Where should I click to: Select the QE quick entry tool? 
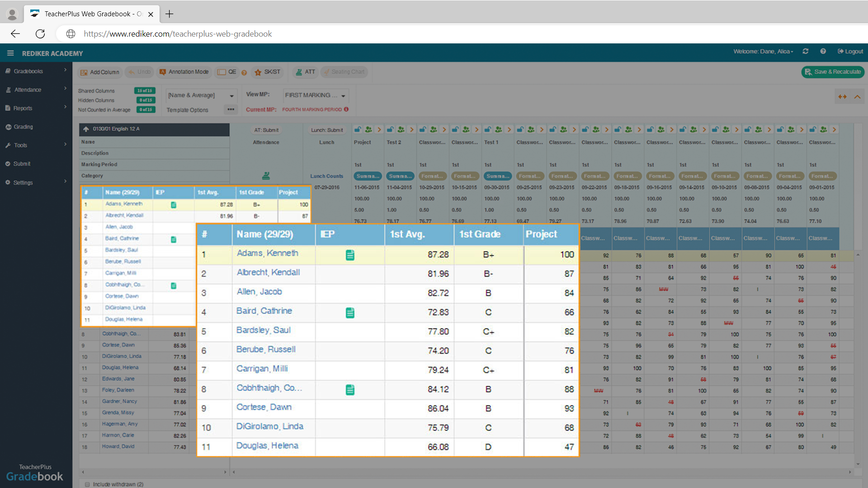[226, 72]
